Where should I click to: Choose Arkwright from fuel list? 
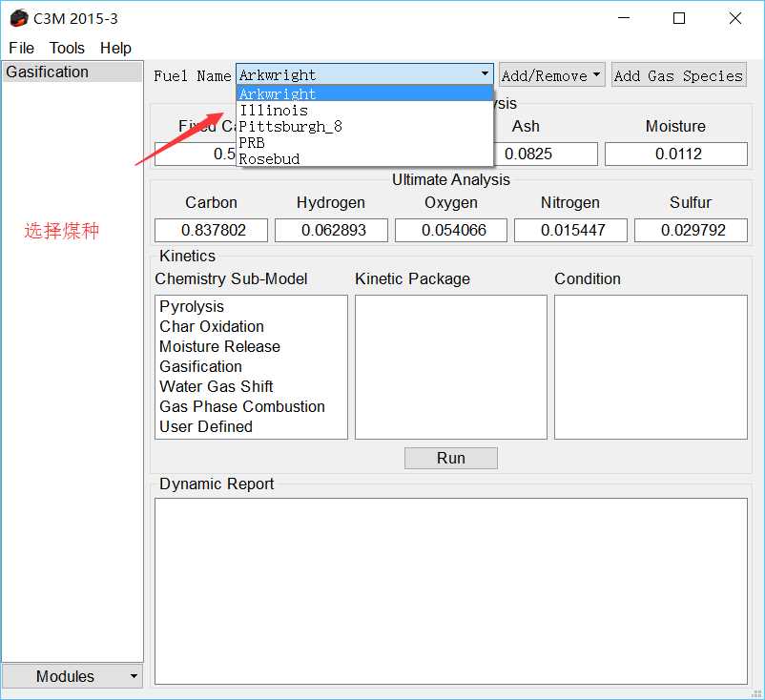point(364,93)
